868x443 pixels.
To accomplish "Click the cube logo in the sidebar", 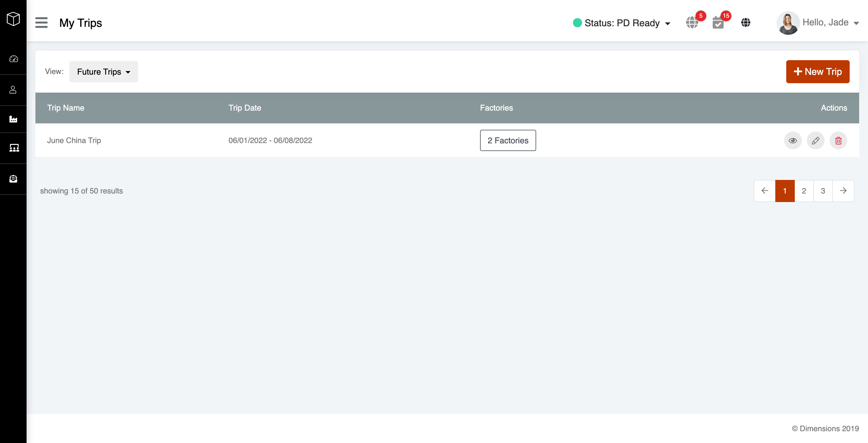I will coord(13,19).
